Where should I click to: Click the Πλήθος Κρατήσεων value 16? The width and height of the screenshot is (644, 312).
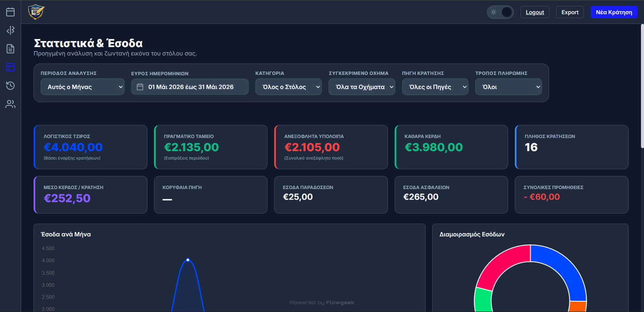tap(531, 147)
